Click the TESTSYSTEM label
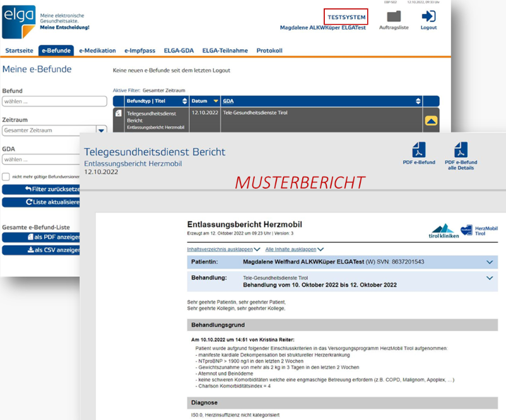 click(346, 17)
